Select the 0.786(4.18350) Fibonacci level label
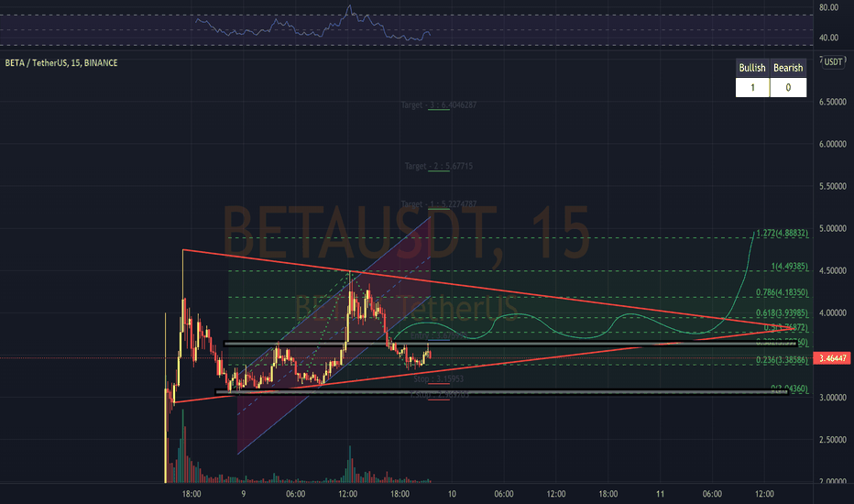This screenshot has height=504, width=854. click(x=783, y=292)
